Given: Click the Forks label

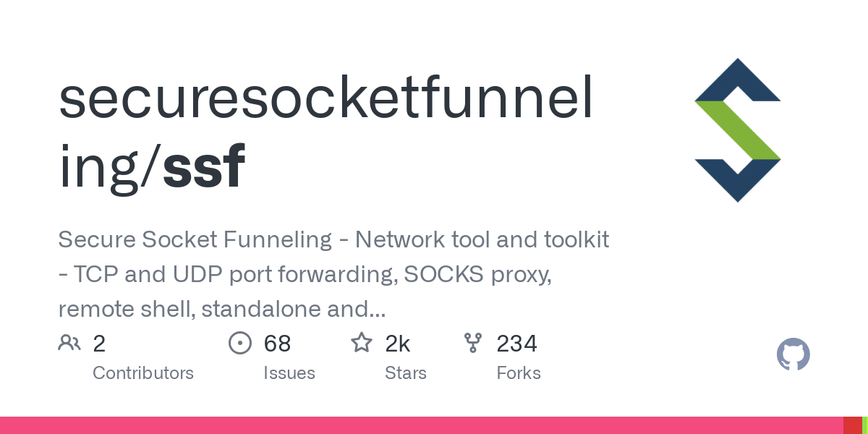Looking at the screenshot, I should [x=519, y=373].
